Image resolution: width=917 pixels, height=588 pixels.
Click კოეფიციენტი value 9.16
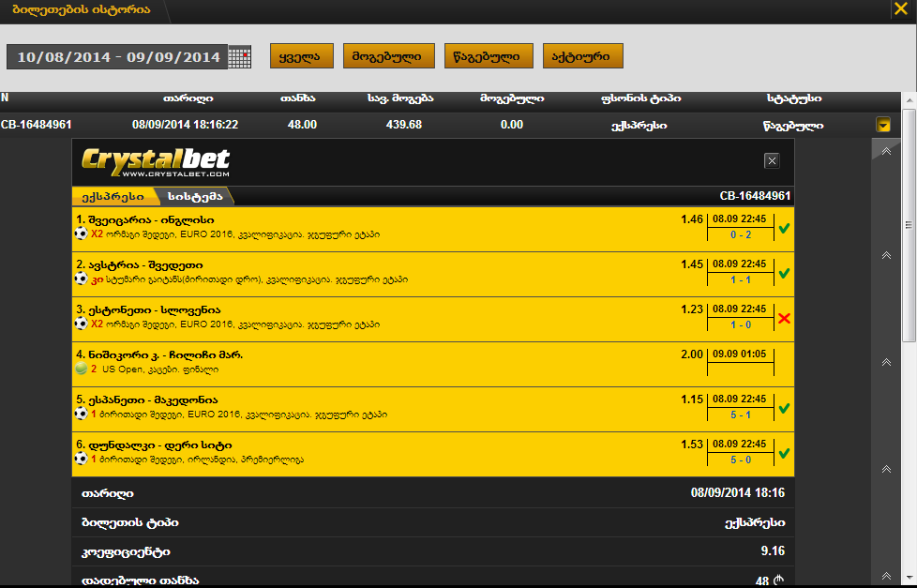point(773,551)
